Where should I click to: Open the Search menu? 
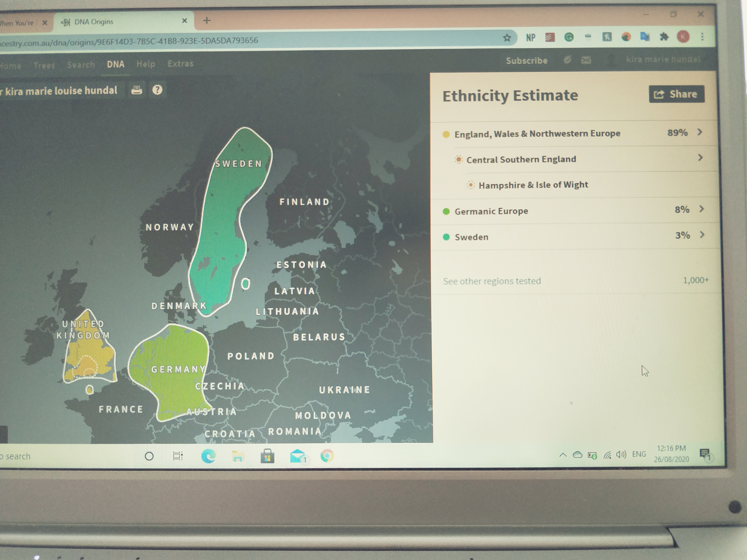click(x=81, y=64)
